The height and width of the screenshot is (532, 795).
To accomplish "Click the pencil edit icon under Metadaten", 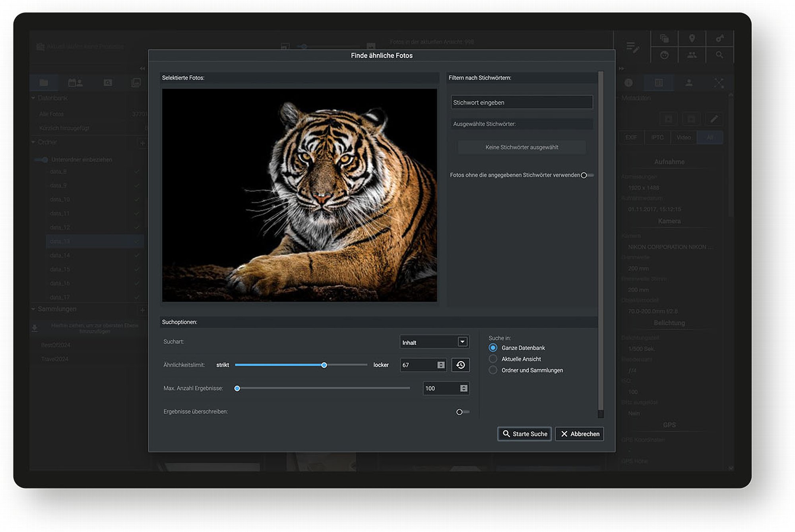I will [714, 119].
